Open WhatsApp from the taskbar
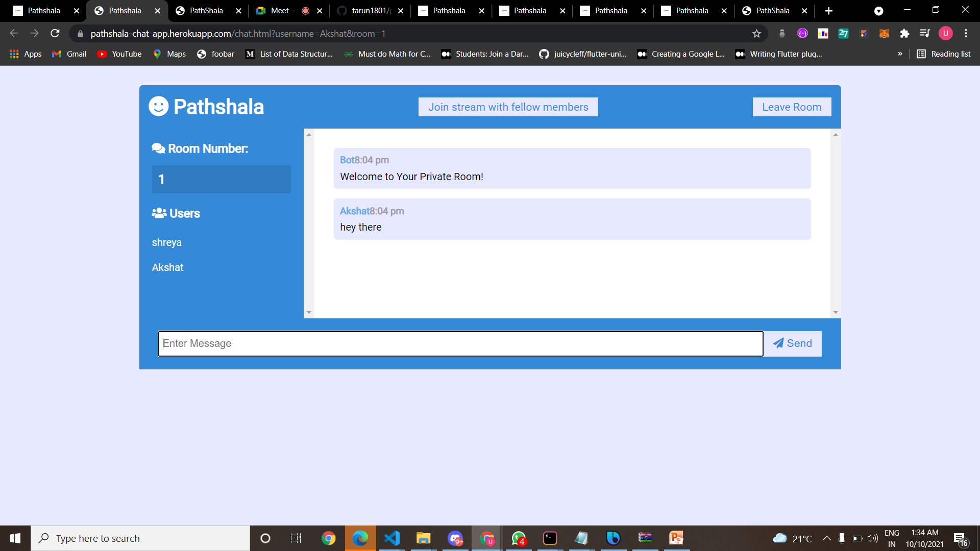Image resolution: width=980 pixels, height=551 pixels. point(519,538)
